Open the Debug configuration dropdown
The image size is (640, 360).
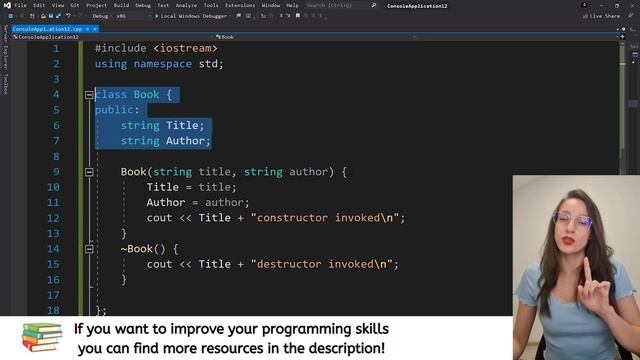tap(101, 16)
